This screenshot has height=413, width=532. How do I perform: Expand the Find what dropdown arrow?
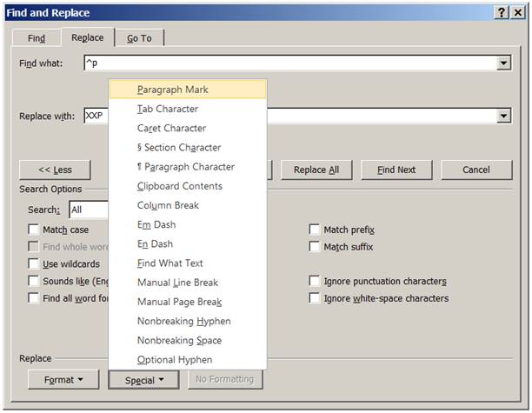504,63
